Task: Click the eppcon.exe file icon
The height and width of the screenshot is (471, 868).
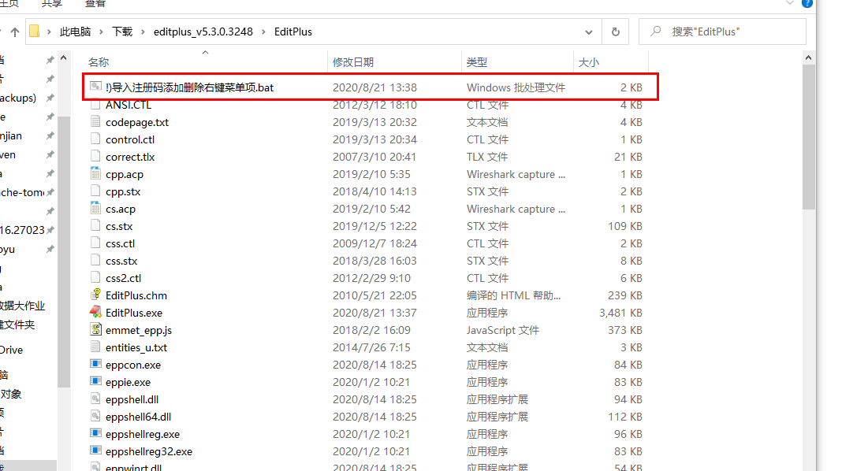Action: 95,365
